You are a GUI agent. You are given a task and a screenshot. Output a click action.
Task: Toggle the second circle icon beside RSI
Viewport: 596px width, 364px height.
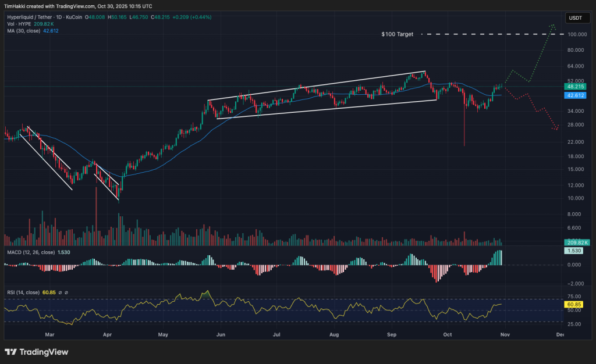click(66, 292)
